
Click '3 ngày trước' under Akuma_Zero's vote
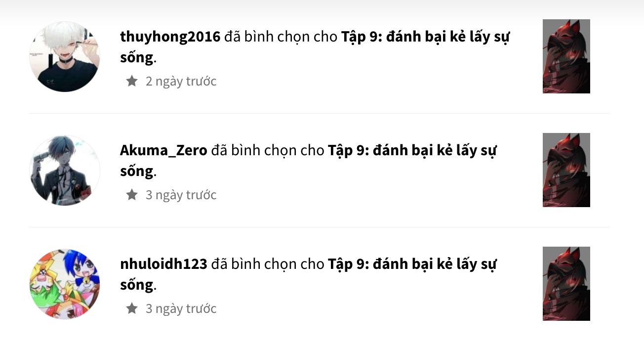click(181, 195)
